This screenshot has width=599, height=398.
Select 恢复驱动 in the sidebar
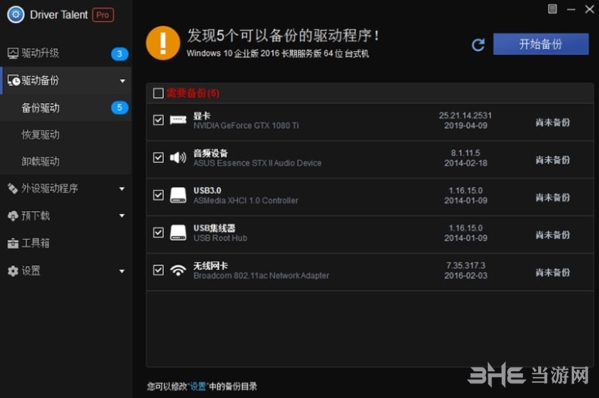coord(66,135)
